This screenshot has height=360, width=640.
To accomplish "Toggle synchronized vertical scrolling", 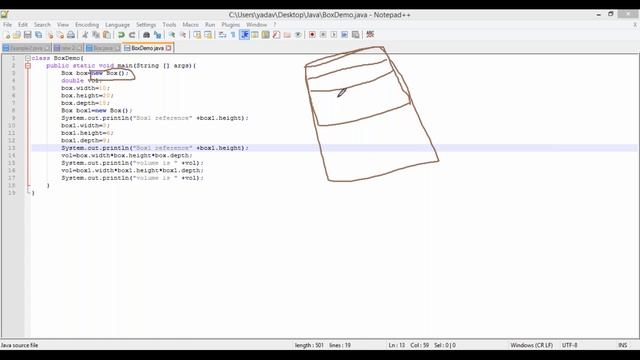I will pyautogui.click(x=197, y=35).
